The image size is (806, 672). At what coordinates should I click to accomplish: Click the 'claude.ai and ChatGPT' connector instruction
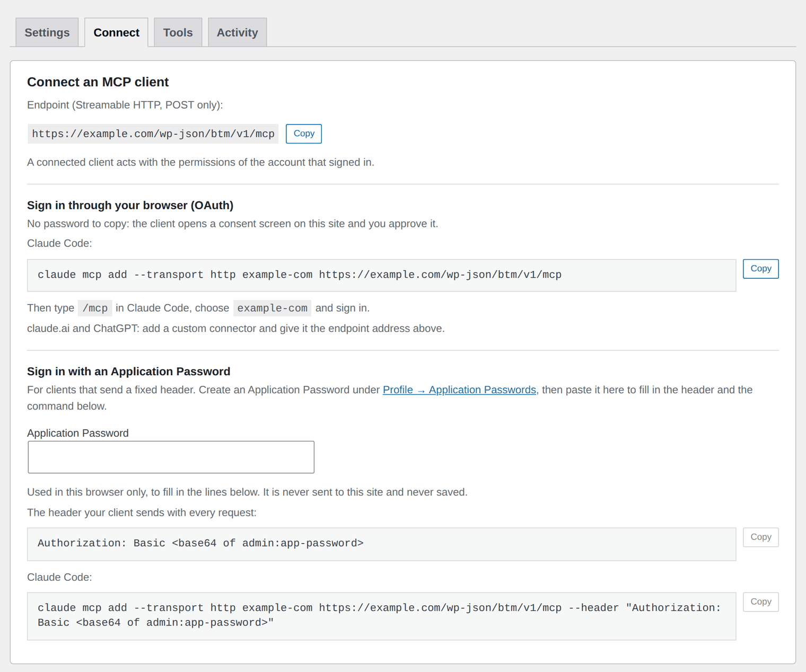click(236, 329)
